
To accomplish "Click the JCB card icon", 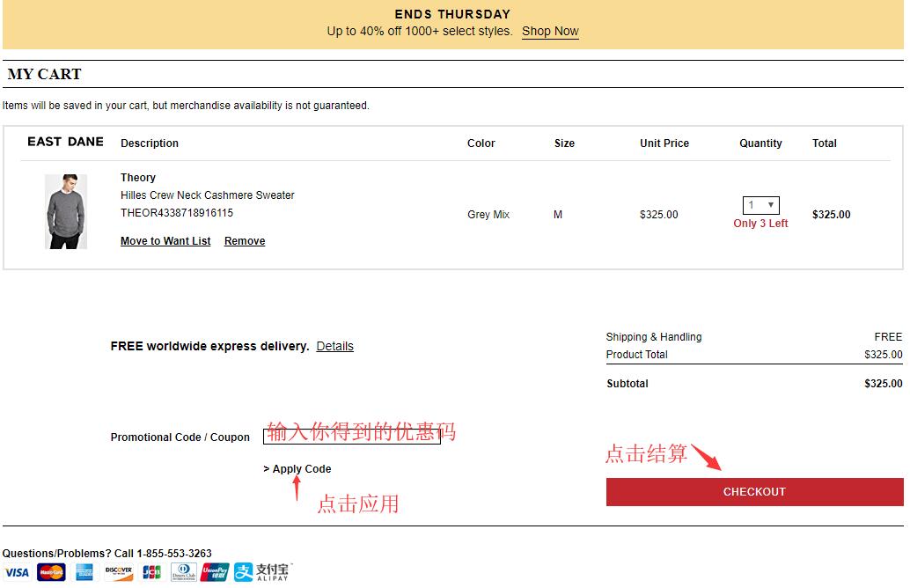I will [x=151, y=572].
